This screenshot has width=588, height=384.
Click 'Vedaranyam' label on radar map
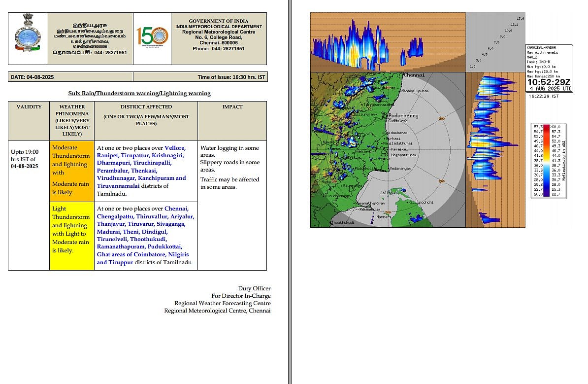400,169
